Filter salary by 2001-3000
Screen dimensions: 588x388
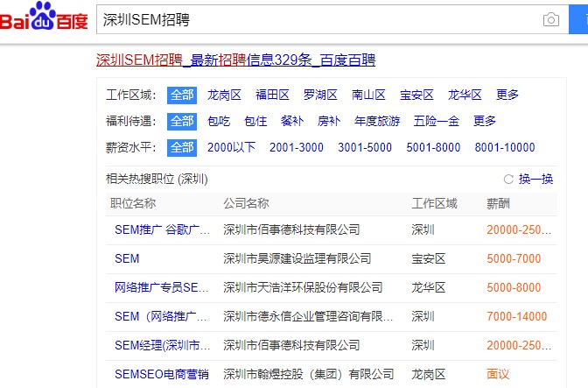pyautogui.click(x=297, y=148)
